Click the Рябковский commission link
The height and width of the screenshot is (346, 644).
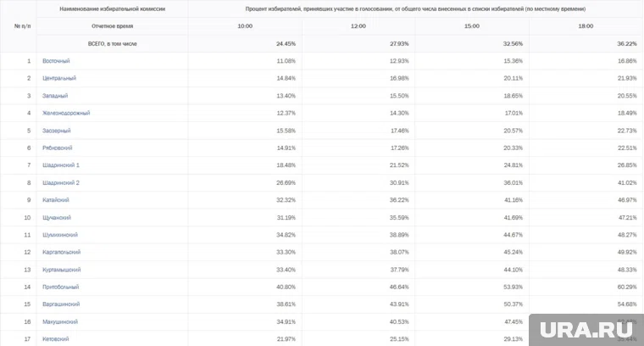click(58, 148)
